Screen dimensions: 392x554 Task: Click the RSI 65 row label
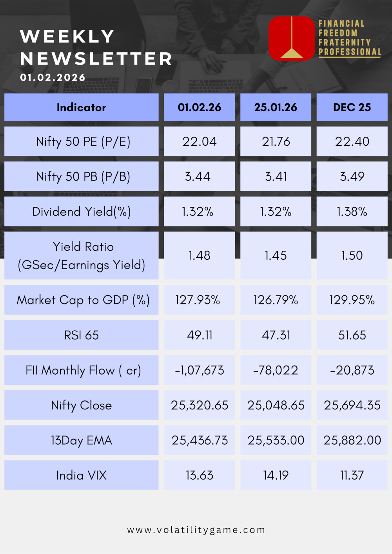point(82,335)
